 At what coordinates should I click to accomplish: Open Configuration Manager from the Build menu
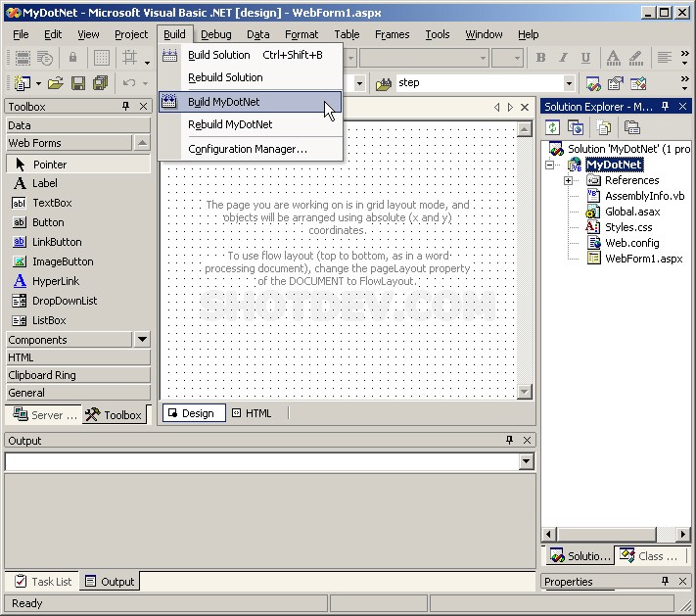click(x=251, y=149)
